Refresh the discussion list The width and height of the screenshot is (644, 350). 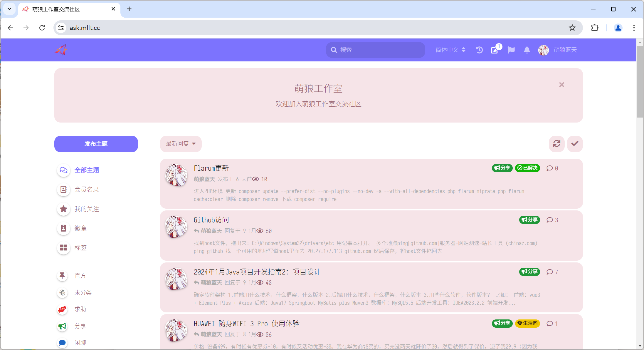coord(556,144)
